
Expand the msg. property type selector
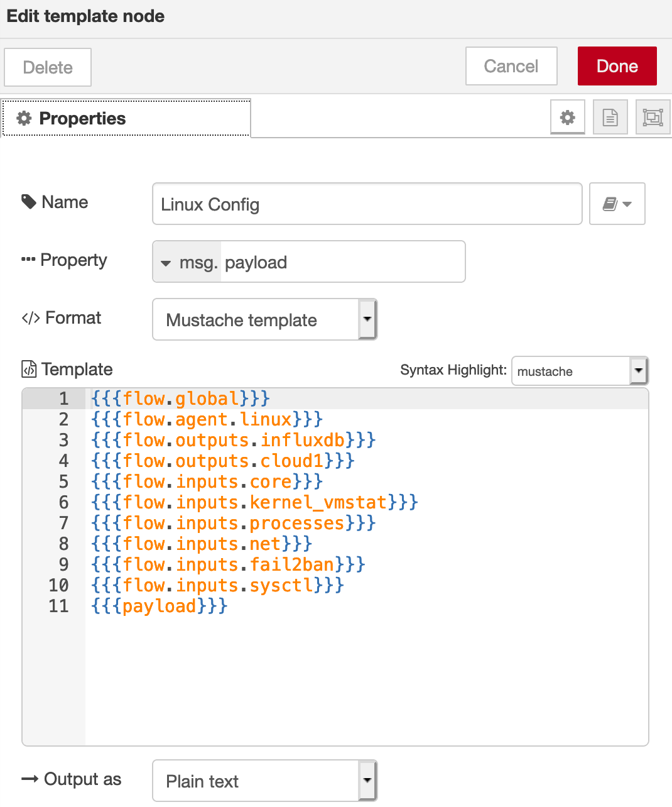(x=187, y=262)
